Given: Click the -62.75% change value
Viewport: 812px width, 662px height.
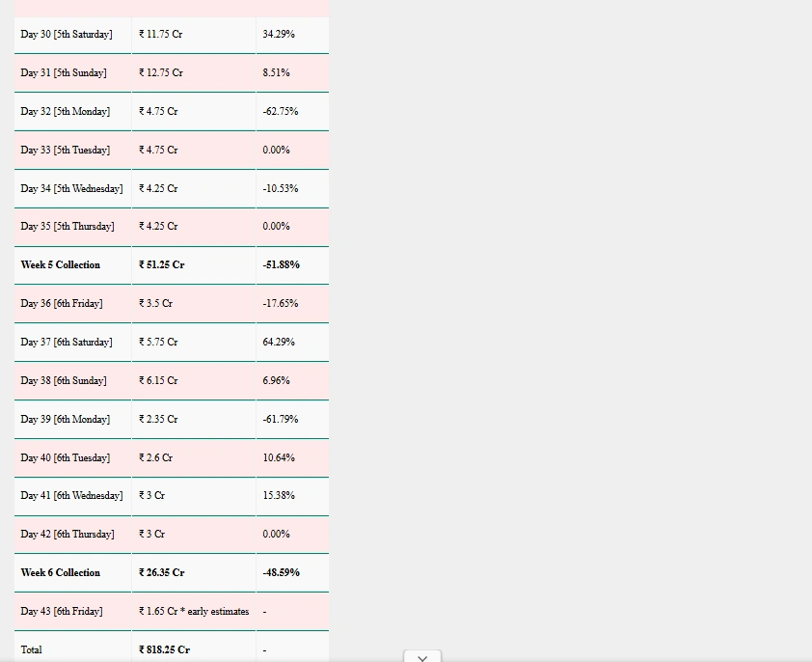Looking at the screenshot, I should tap(280, 112).
